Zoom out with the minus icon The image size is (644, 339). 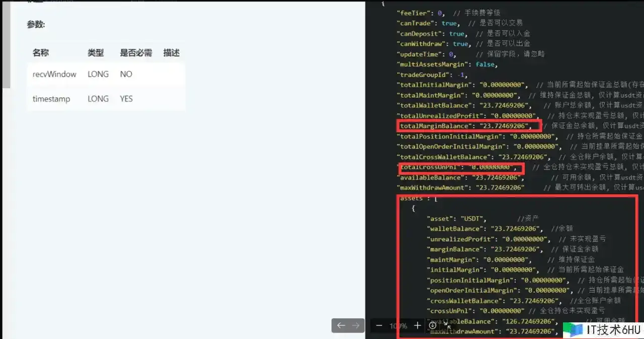[379, 325]
